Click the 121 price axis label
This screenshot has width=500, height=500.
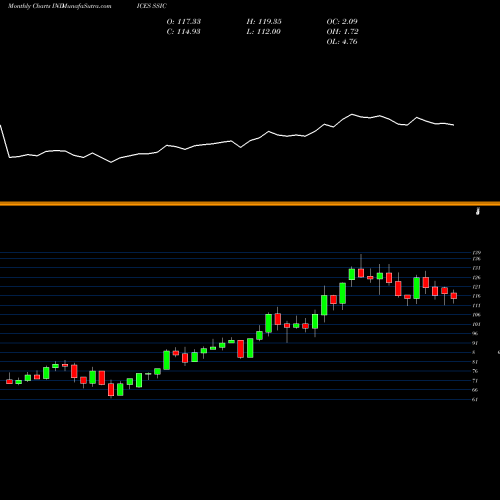click(476, 287)
